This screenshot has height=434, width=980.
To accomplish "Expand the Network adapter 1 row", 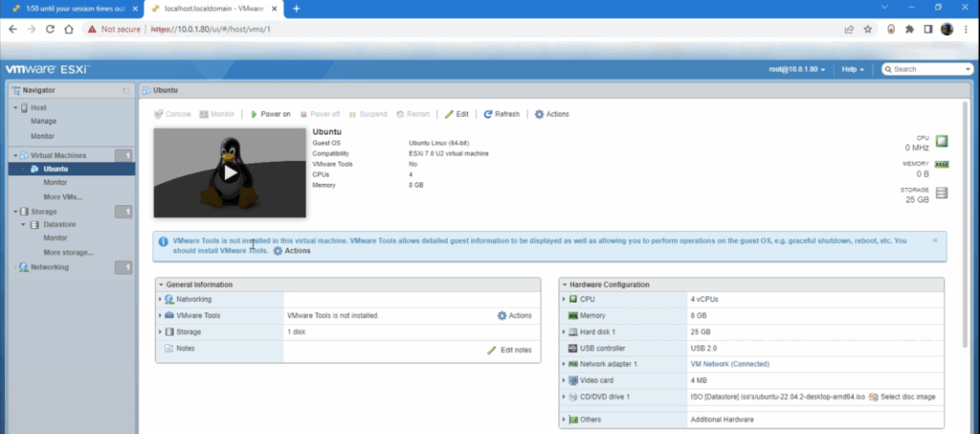I will click(564, 364).
